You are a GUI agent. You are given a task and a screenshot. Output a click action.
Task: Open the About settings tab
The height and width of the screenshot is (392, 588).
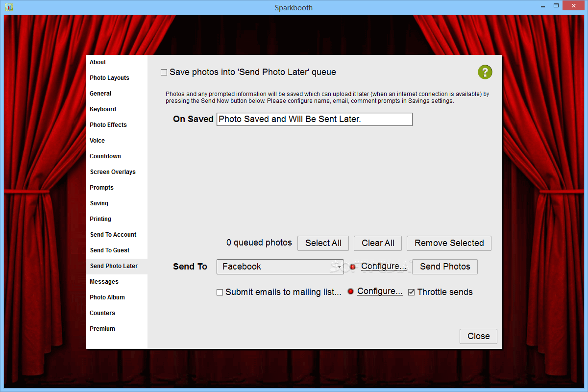(117, 62)
